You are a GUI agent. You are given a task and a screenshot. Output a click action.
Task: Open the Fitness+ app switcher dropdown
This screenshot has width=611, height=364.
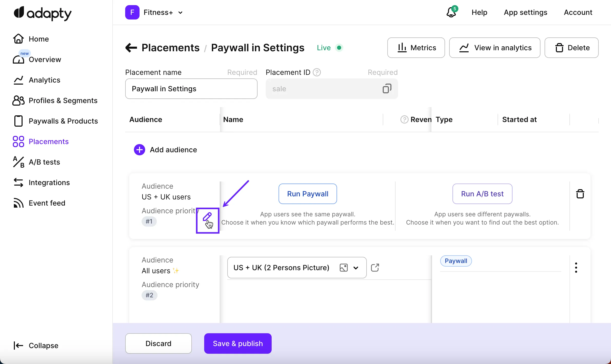(180, 13)
